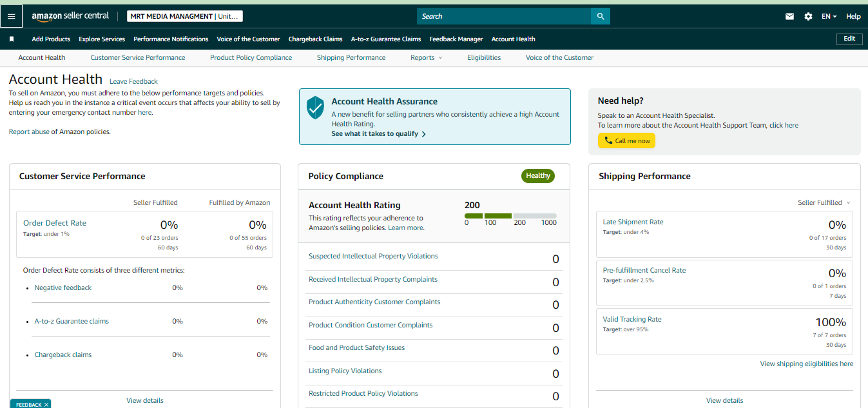Open the Pre-fulfillment Cancel Rate link
This screenshot has width=868, height=408.
tap(644, 271)
